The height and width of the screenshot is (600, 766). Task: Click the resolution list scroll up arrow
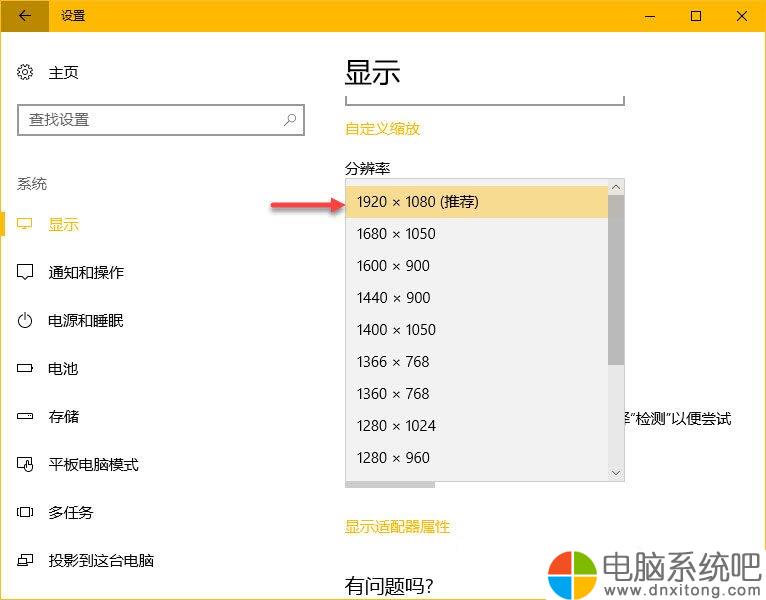pyautogui.click(x=616, y=187)
